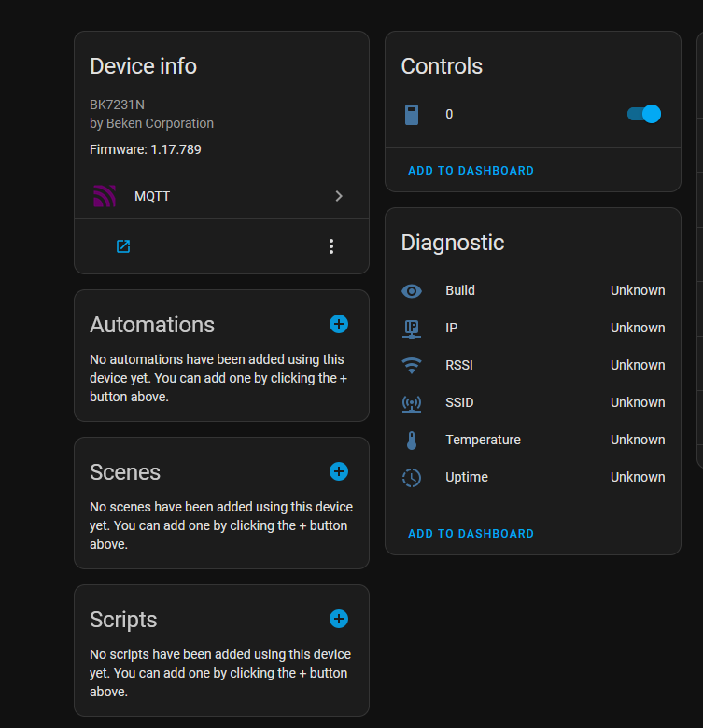703x728 pixels.
Task: Add a new scene with plus icon
Action: tap(339, 471)
